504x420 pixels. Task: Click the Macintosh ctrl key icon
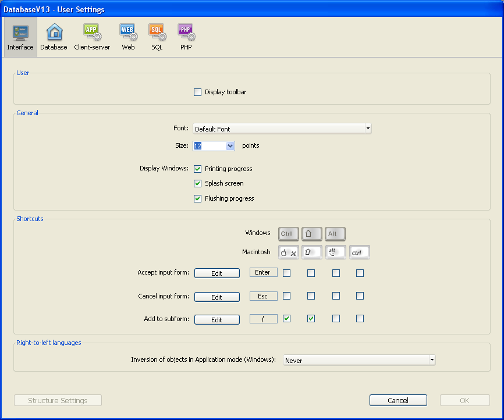[x=359, y=252]
